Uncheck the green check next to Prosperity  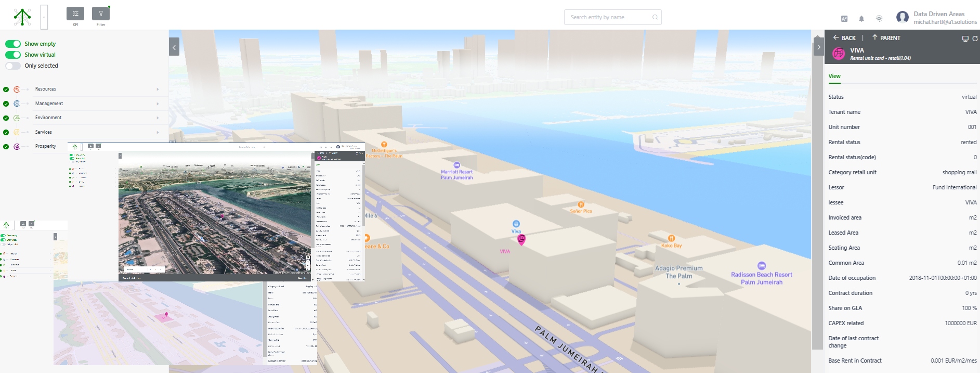click(6, 147)
